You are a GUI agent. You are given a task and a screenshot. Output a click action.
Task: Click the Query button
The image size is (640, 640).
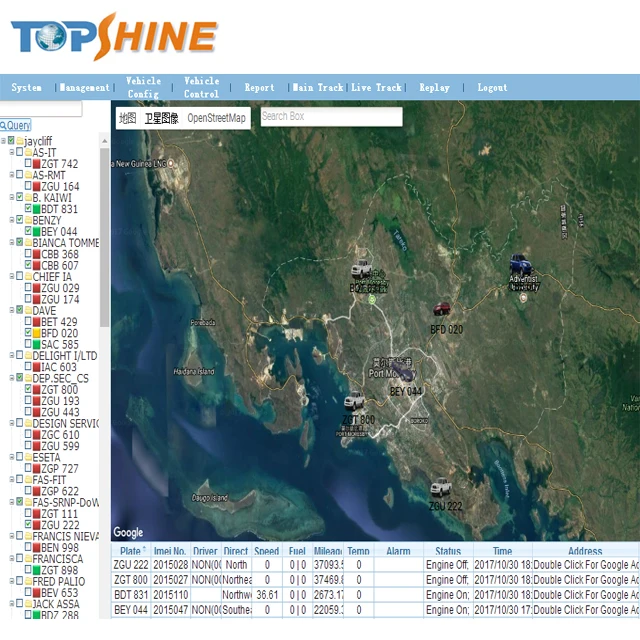pos(16,125)
